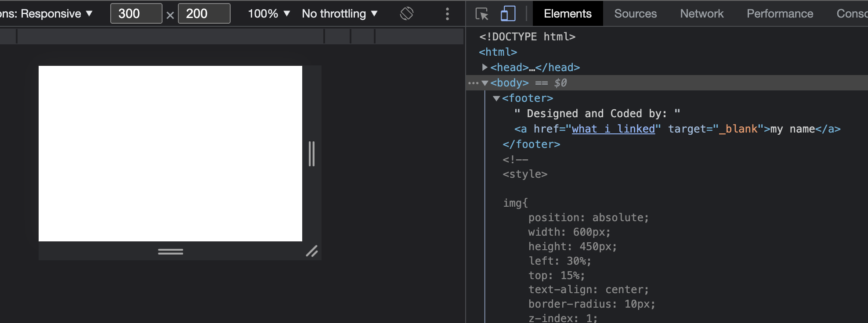
Task: Open the three-dot more options menu
Action: 447,14
